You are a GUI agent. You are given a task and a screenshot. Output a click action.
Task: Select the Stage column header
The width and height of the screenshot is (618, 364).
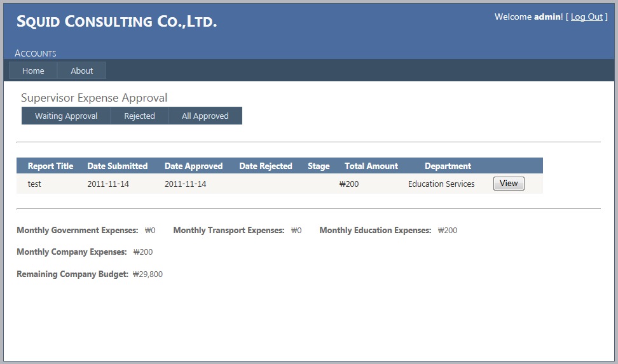319,166
